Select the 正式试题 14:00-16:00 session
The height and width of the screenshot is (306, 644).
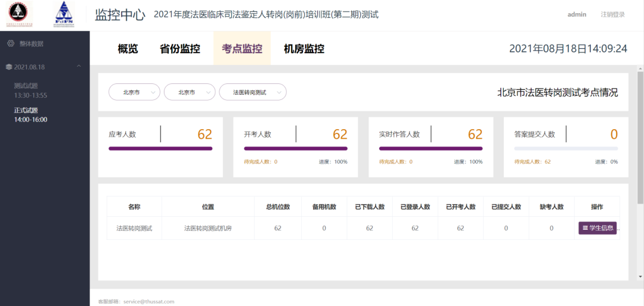(30, 115)
